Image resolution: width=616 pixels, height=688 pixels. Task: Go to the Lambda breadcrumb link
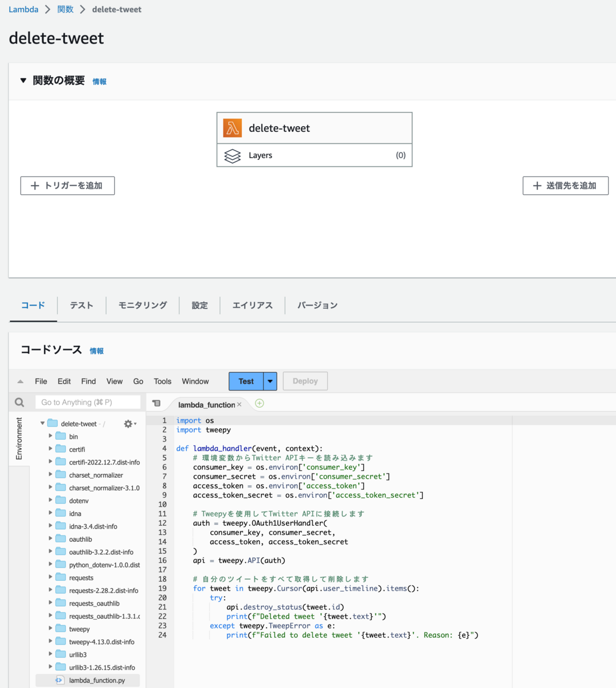pos(23,10)
